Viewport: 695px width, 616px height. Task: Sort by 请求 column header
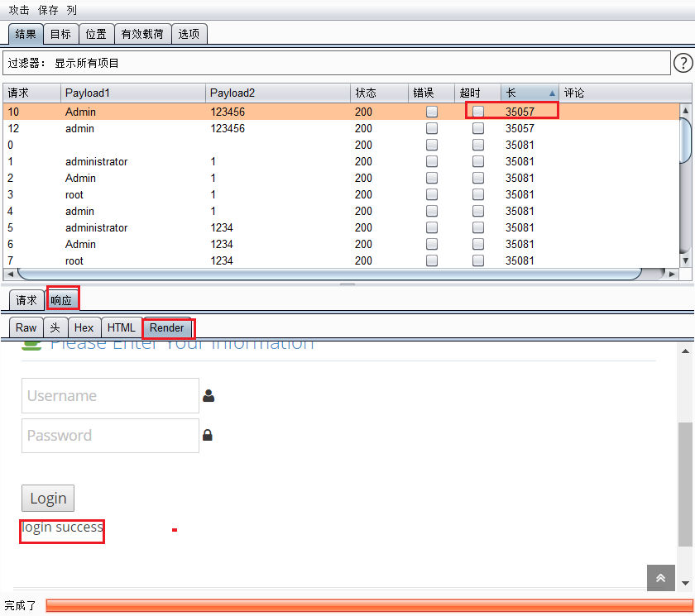click(x=32, y=93)
